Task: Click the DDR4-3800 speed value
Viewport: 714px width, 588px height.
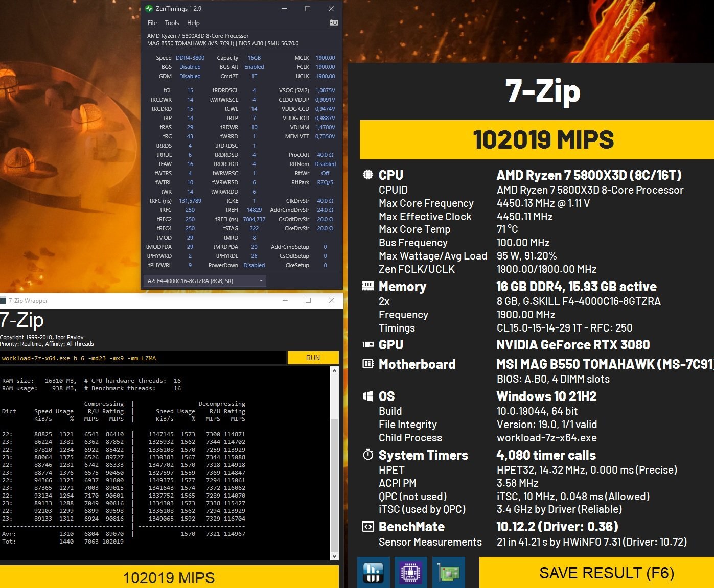Action: 190,58
